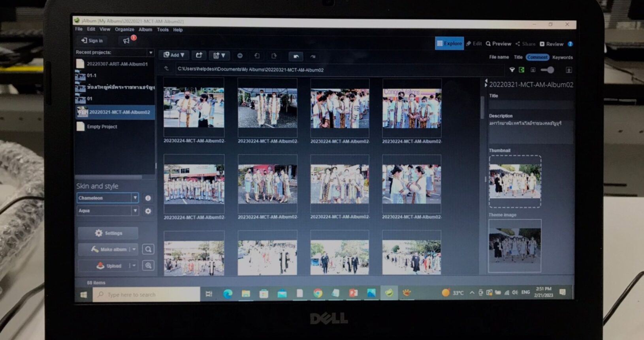Open the new page dropdown in the toolbar
644x340 pixels.
(x=219, y=55)
